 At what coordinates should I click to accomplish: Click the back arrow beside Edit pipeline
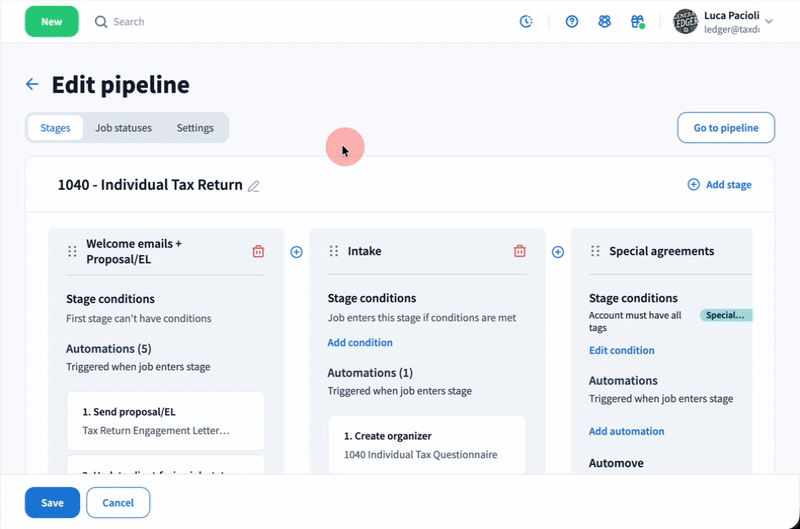[33, 85]
